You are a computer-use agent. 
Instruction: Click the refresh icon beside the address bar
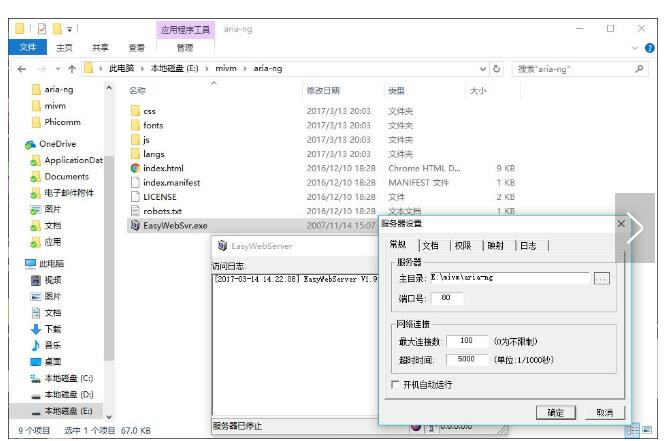tap(497, 69)
